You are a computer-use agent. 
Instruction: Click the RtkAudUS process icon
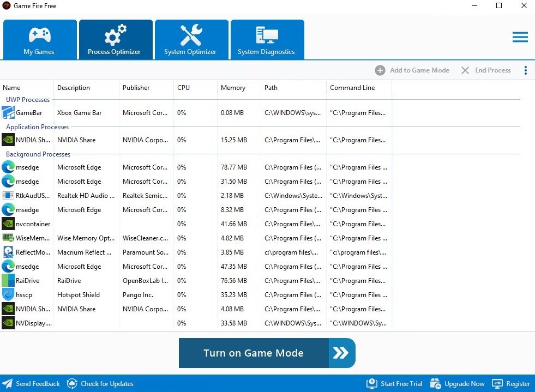click(8, 196)
